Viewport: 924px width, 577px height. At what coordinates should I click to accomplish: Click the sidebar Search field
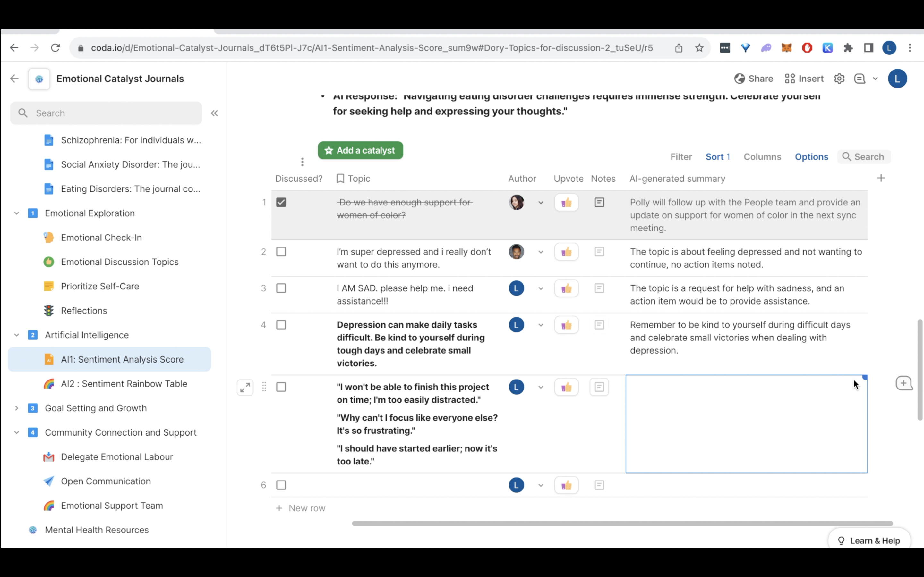point(106,113)
